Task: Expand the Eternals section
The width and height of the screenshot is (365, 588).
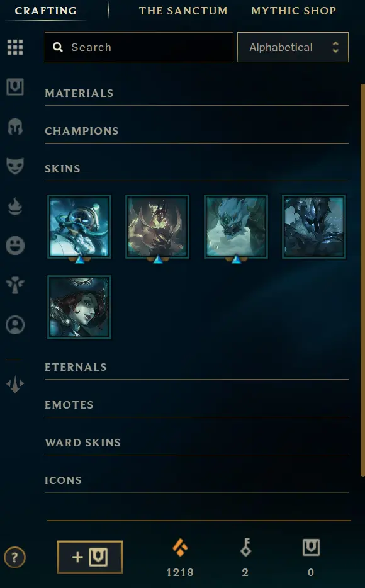Action: [196, 367]
